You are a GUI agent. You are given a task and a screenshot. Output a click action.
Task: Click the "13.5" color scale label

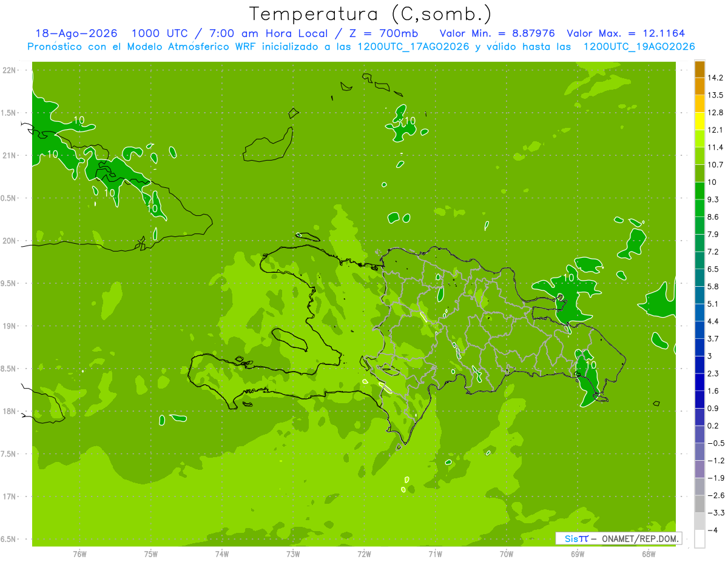(716, 95)
